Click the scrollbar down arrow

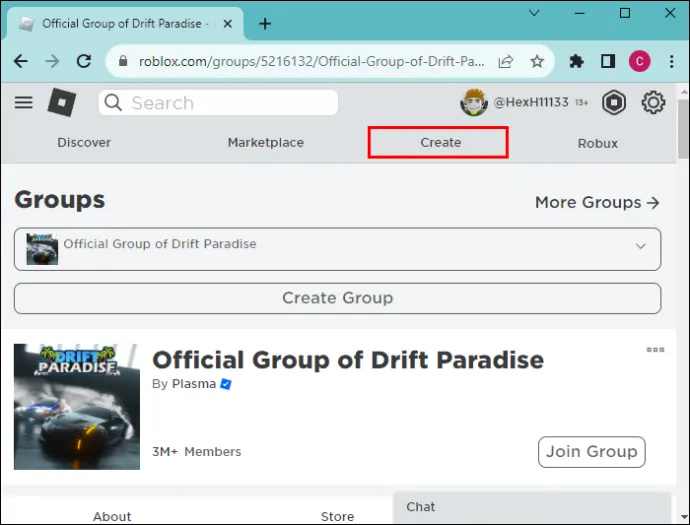683,517
